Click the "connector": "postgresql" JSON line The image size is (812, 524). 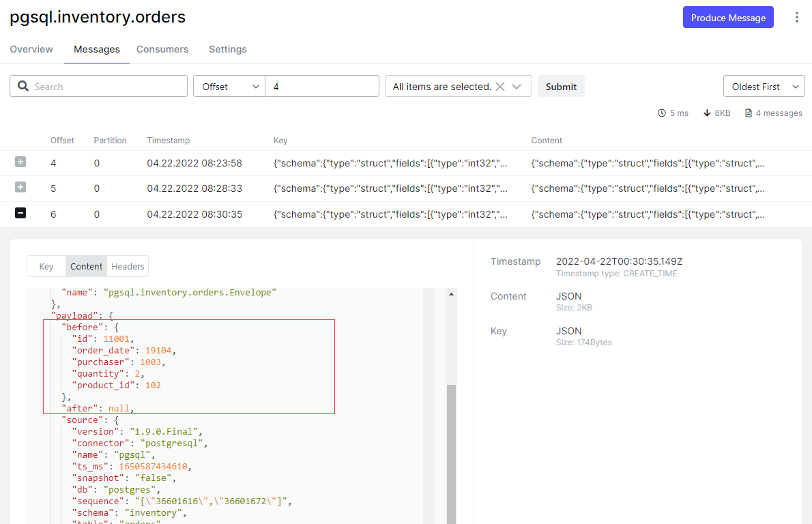(x=139, y=443)
